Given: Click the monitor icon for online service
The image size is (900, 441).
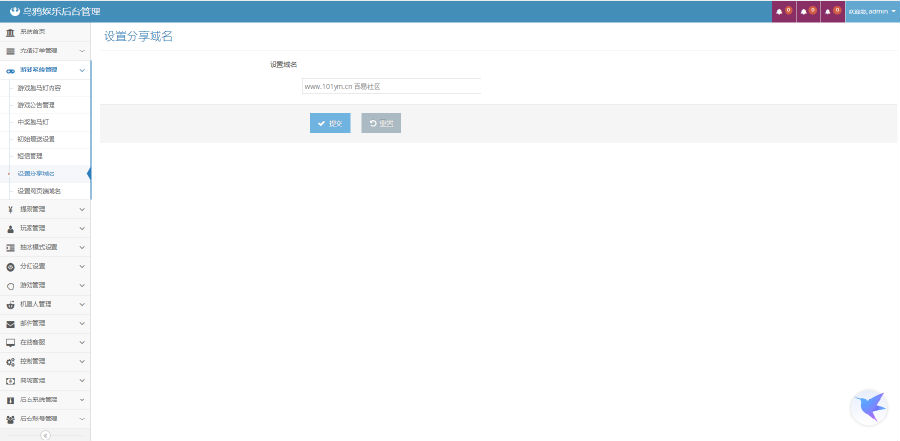Looking at the screenshot, I should tap(10, 342).
